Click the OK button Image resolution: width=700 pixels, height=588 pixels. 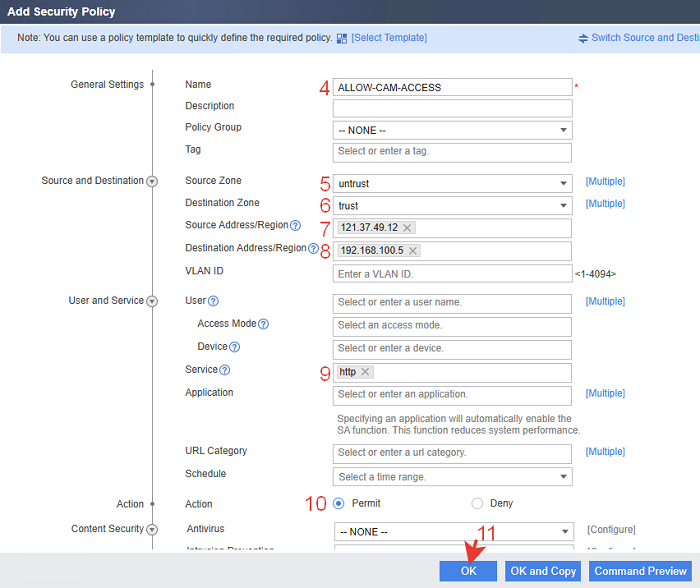tap(468, 571)
